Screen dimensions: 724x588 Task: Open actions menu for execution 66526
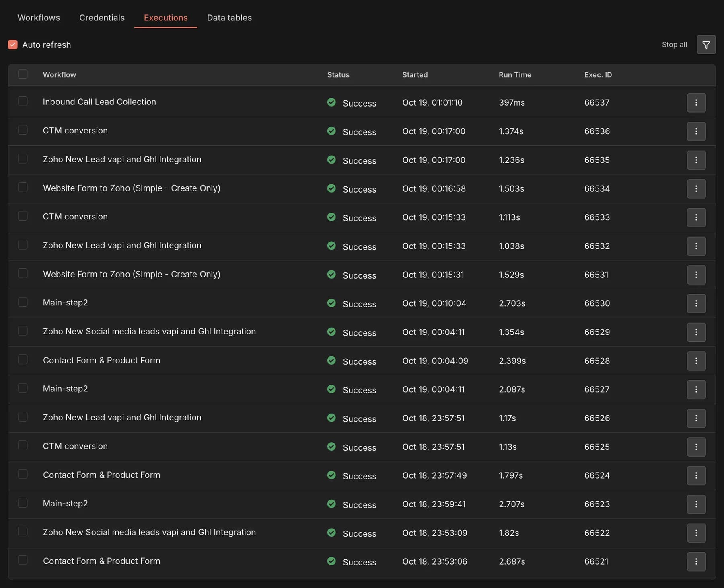click(696, 418)
